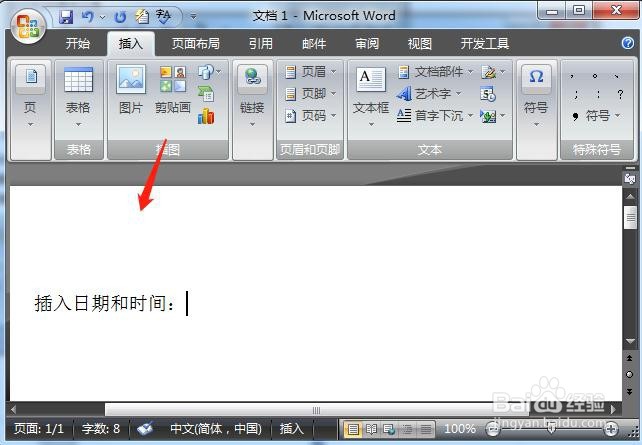The image size is (642, 445).
Task: Jump to previous page with double-up arrow
Action: tap(630, 358)
